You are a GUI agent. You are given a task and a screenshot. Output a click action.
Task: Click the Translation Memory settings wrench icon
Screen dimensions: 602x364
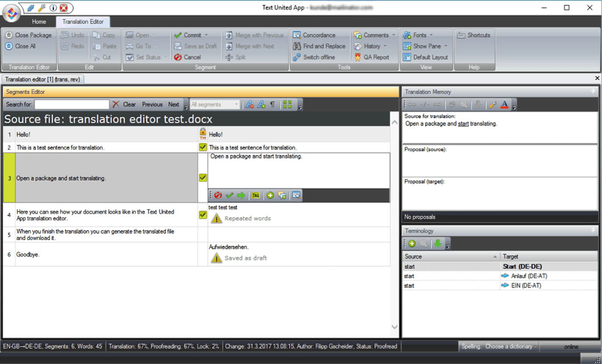[x=493, y=104]
